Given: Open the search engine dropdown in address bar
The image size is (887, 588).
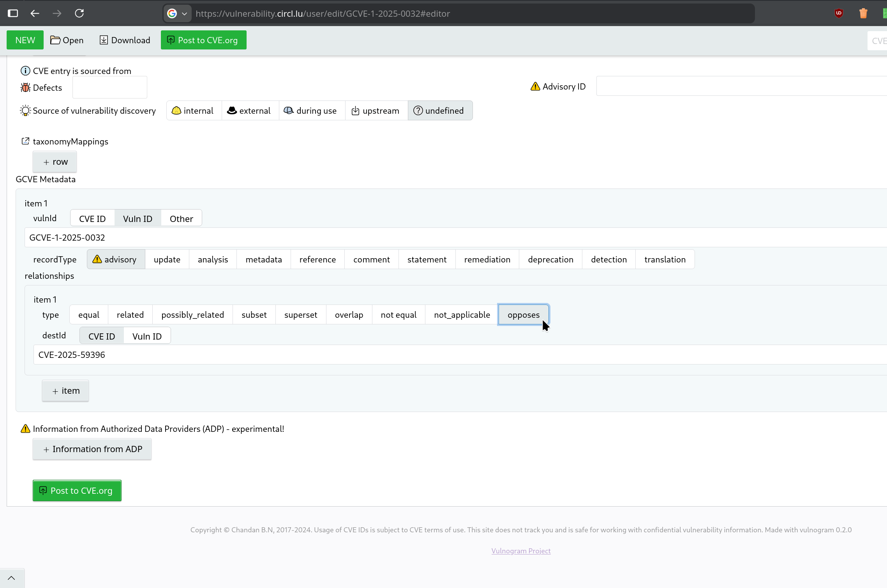Looking at the screenshot, I should (x=178, y=14).
